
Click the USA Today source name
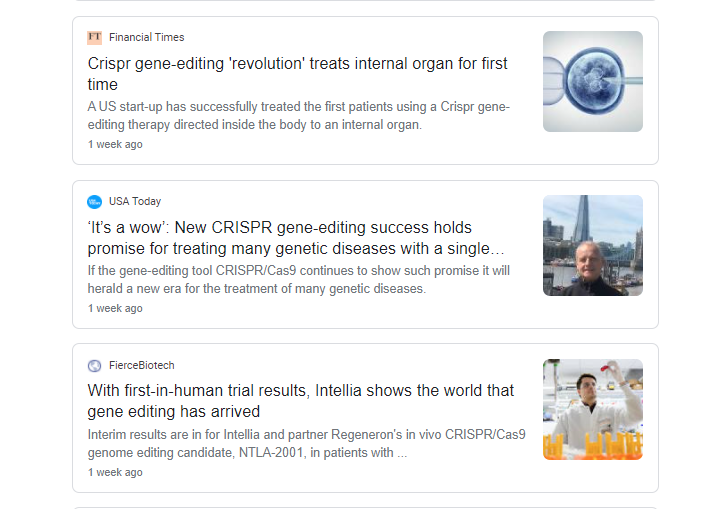click(135, 202)
